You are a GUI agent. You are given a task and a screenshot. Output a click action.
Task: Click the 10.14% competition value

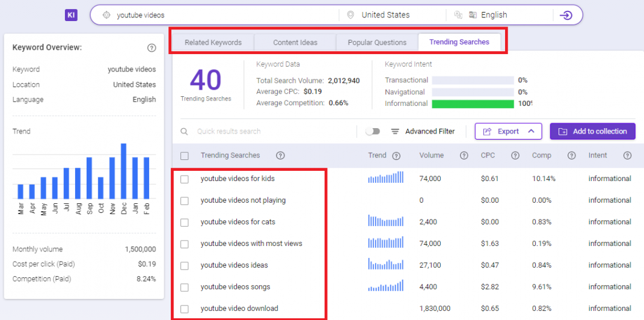pyautogui.click(x=544, y=179)
